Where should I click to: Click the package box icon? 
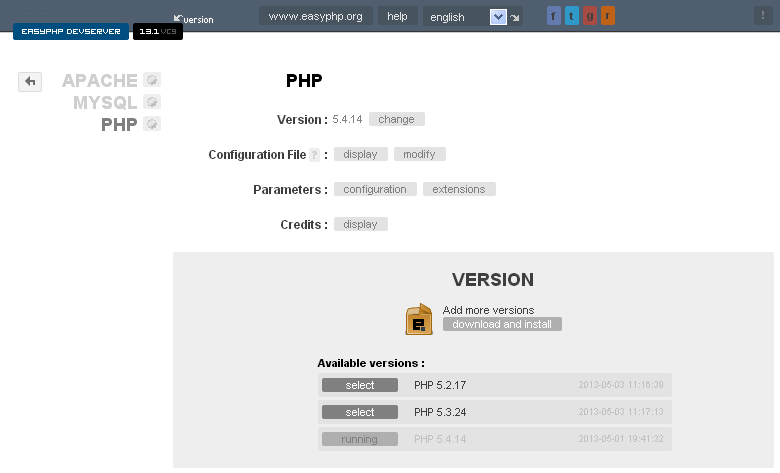[419, 319]
